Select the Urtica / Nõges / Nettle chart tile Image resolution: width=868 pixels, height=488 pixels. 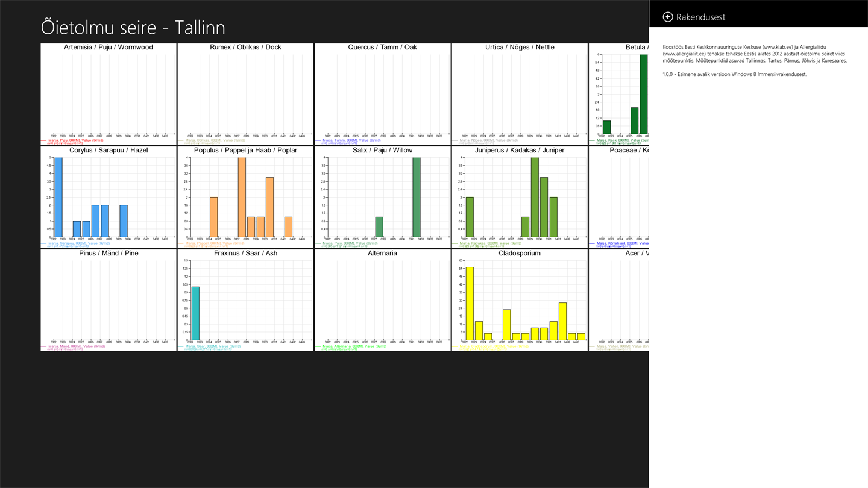tap(520, 94)
